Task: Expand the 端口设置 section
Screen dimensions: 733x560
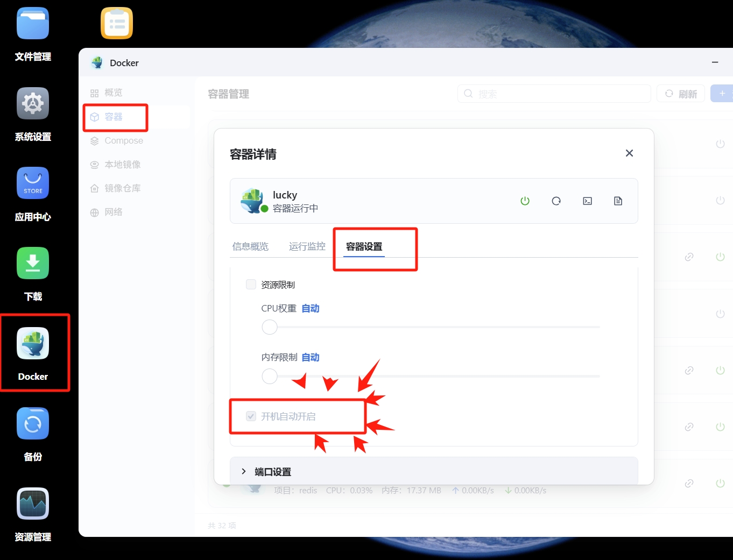Action: [x=434, y=471]
